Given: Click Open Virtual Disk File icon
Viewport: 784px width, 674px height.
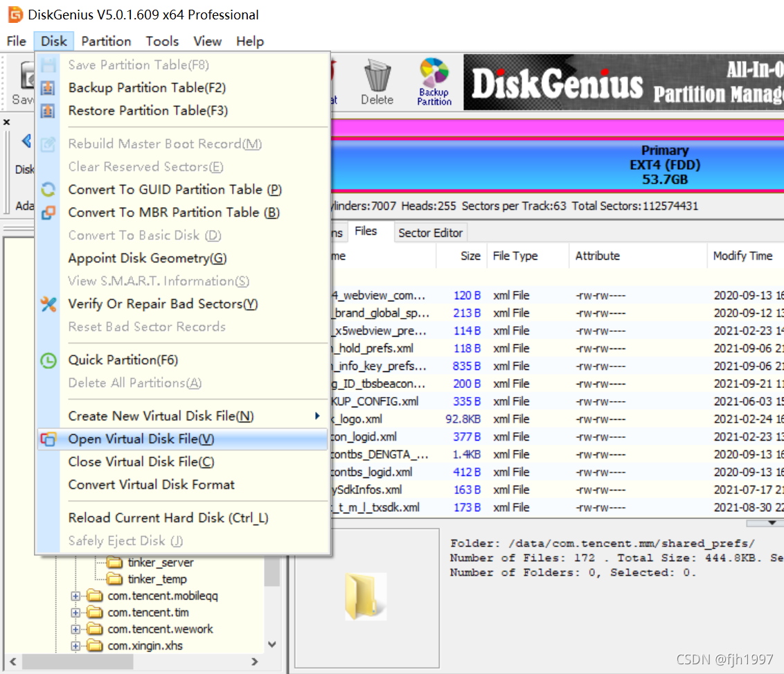Looking at the screenshot, I should (48, 439).
